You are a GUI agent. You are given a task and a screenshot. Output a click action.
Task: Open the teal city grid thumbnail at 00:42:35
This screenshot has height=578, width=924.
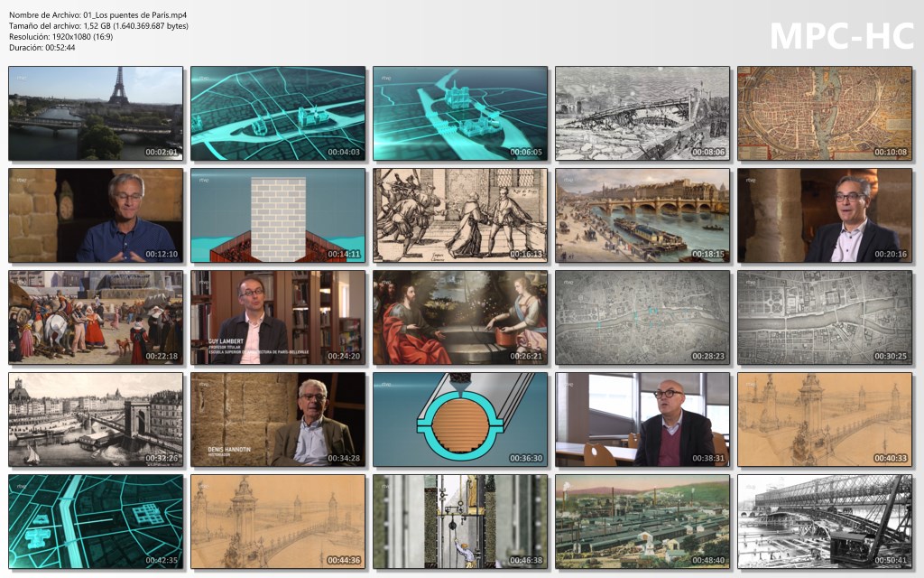(x=96, y=521)
